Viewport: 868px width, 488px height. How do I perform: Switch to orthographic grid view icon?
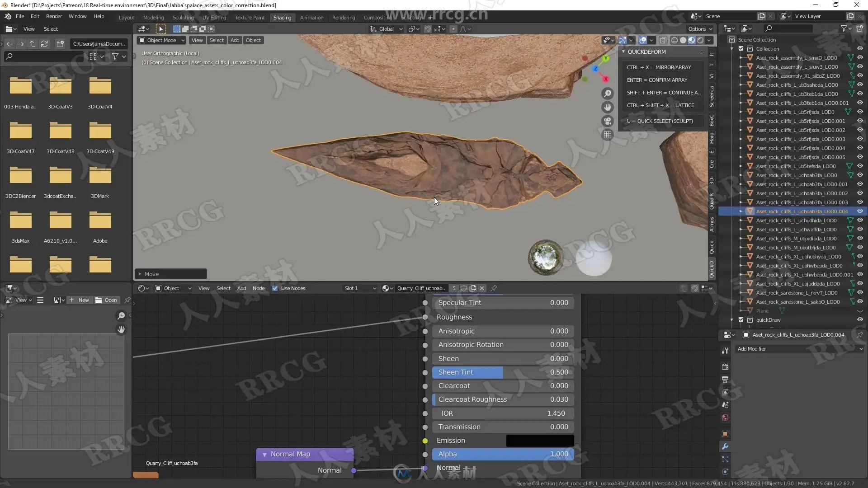608,135
